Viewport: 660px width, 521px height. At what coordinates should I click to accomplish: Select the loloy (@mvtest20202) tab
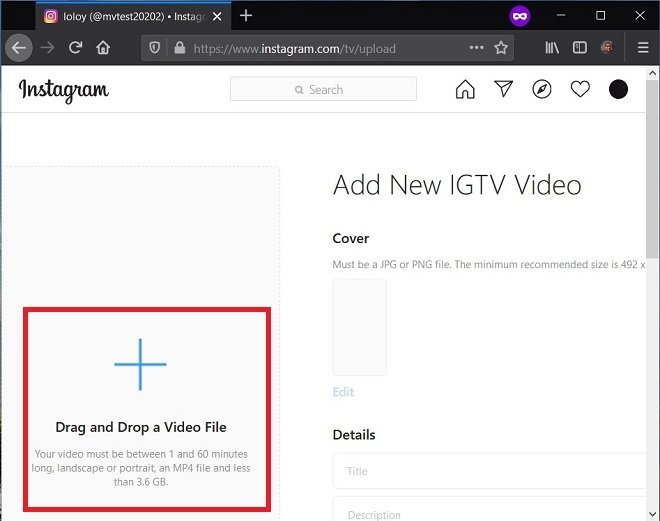click(x=133, y=16)
